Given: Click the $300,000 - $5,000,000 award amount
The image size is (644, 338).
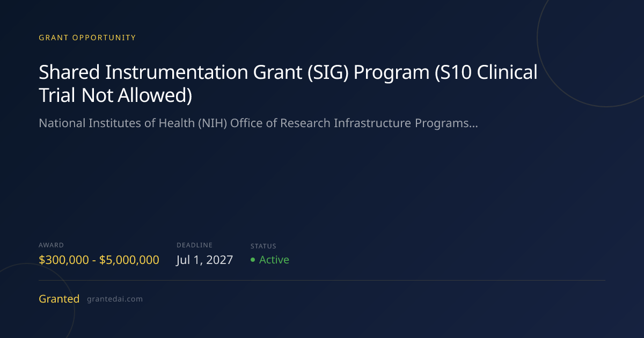Looking at the screenshot, I should (x=99, y=260).
